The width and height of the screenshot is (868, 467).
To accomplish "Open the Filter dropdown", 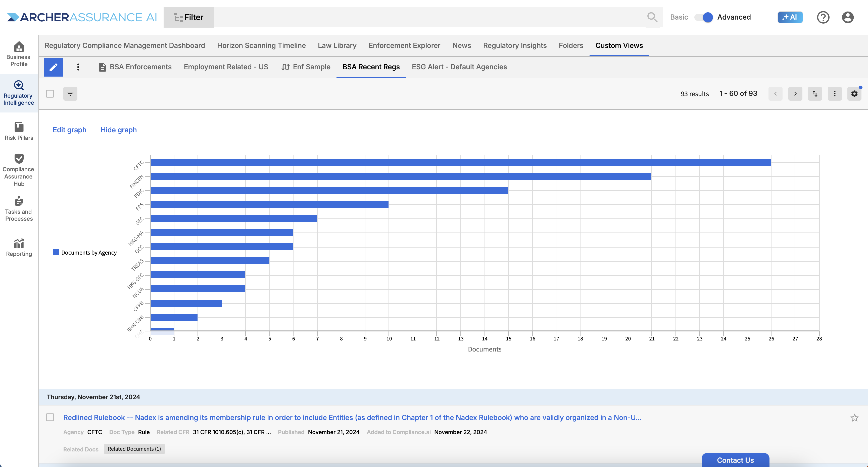I will pyautogui.click(x=188, y=17).
